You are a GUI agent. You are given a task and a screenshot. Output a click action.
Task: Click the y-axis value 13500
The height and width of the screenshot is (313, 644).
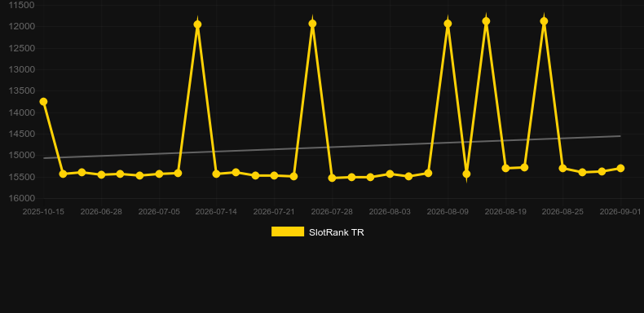(22, 91)
